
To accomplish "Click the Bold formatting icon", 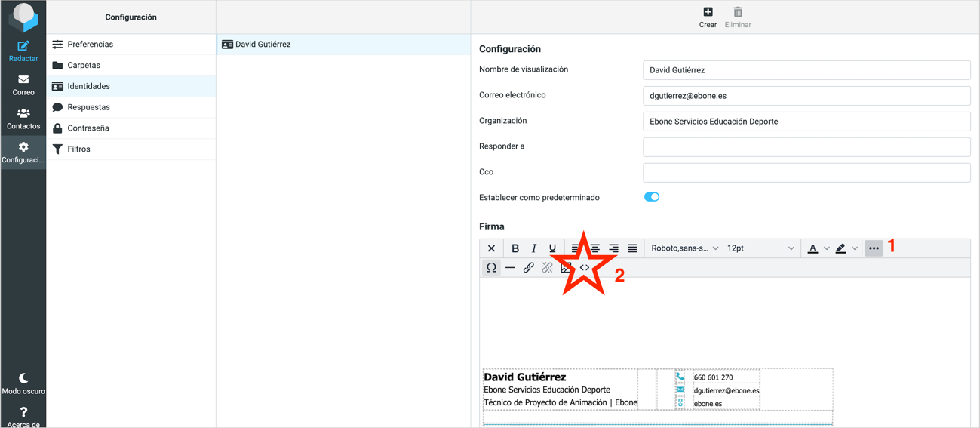I will 515,248.
